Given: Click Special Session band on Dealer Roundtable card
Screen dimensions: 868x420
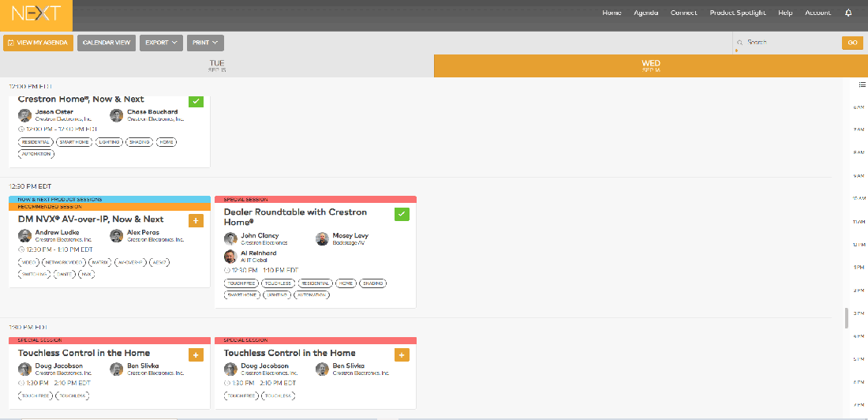Looking at the screenshot, I should click(x=316, y=200).
